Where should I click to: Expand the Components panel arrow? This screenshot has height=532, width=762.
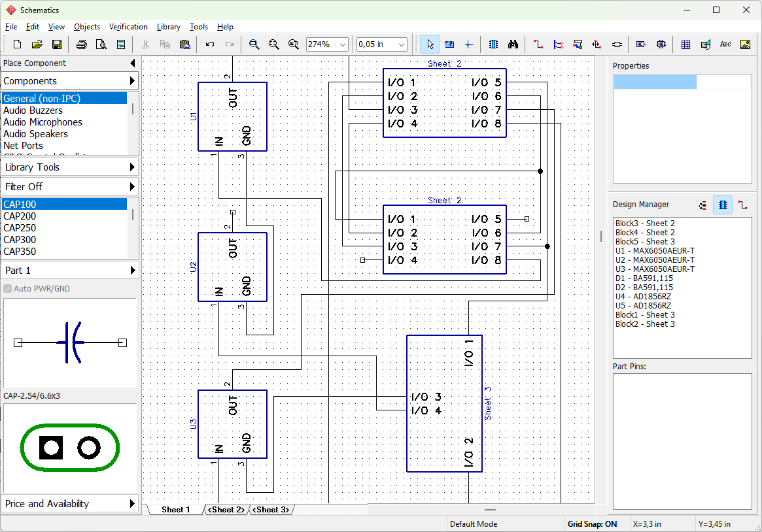point(132,80)
